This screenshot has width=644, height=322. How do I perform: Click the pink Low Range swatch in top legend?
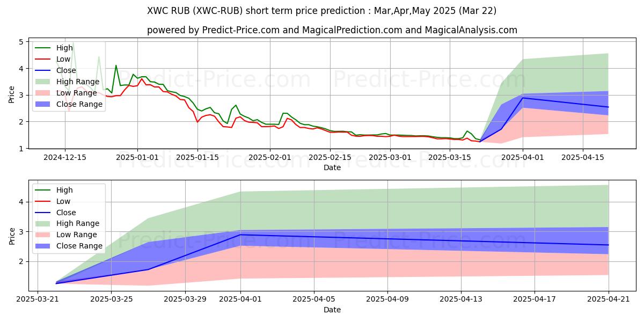click(x=44, y=93)
